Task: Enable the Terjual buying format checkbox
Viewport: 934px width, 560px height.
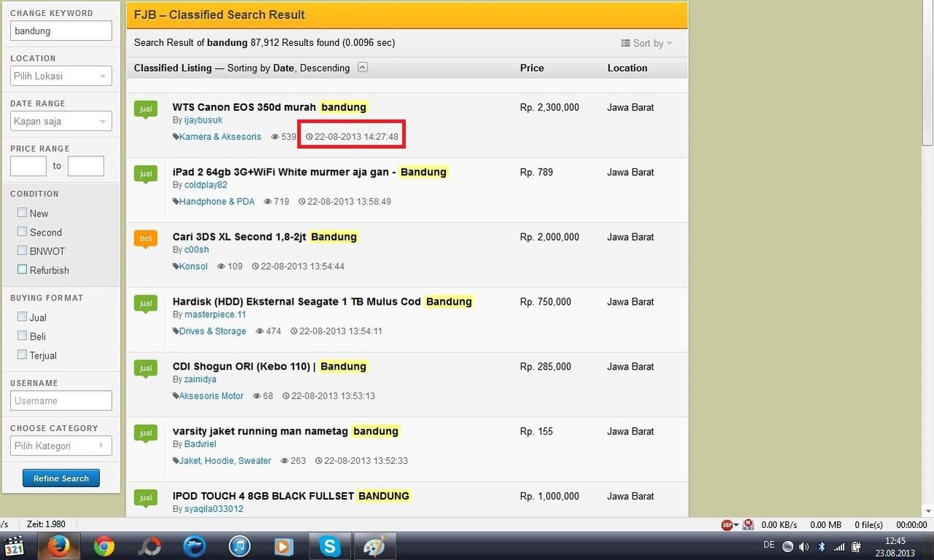Action: click(23, 355)
